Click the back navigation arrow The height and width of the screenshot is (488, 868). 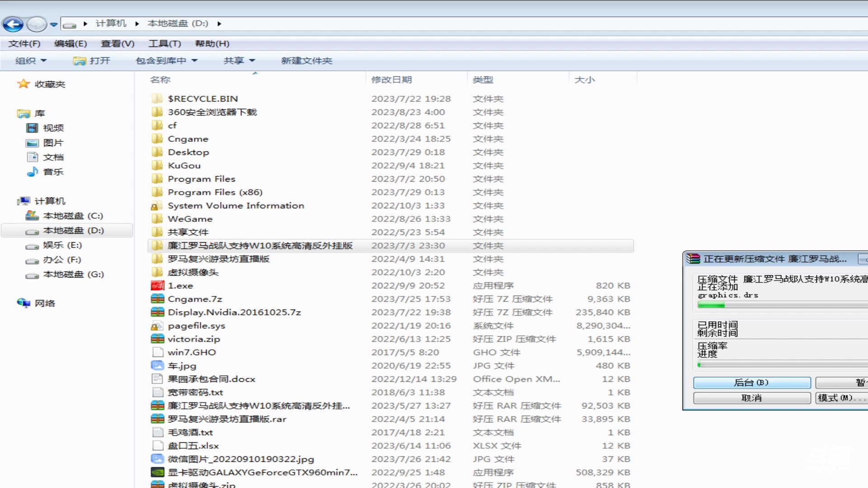coord(13,24)
